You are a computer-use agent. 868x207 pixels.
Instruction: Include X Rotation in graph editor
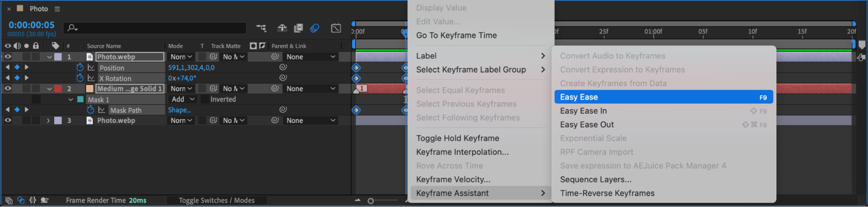pyautogui.click(x=91, y=78)
